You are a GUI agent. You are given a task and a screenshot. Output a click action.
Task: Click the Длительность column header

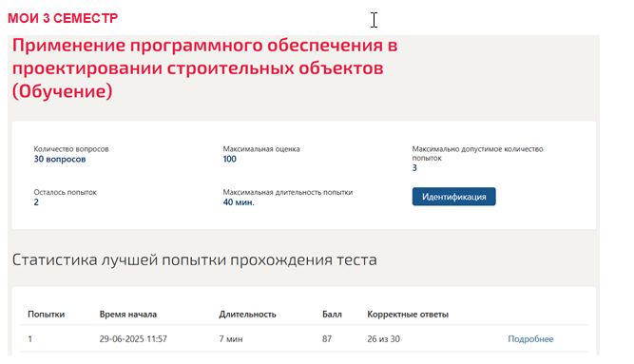[247, 315]
